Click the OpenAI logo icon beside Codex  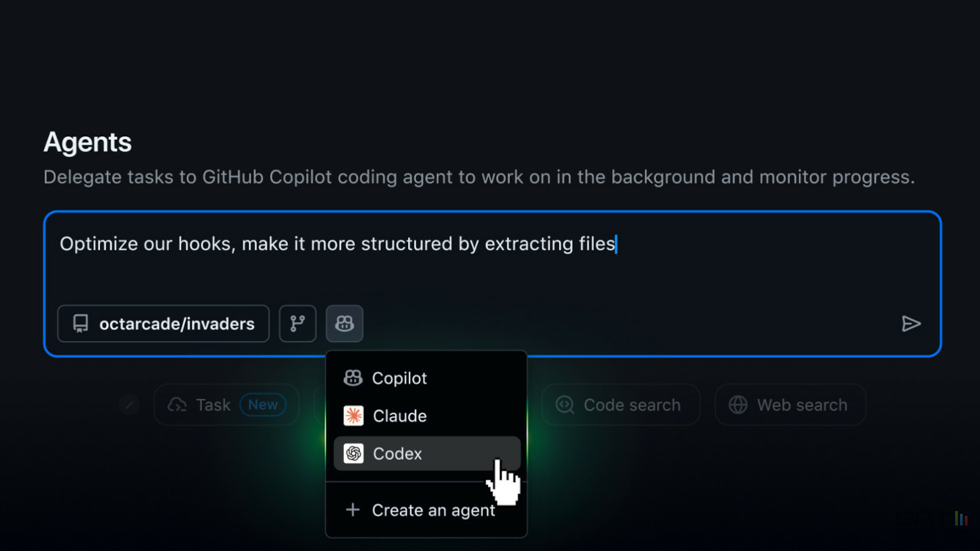354,453
